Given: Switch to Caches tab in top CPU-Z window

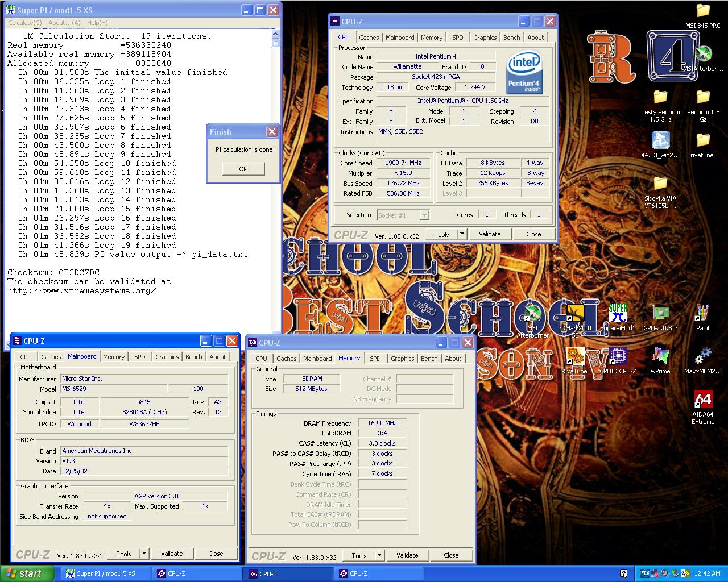Looking at the screenshot, I should point(369,38).
